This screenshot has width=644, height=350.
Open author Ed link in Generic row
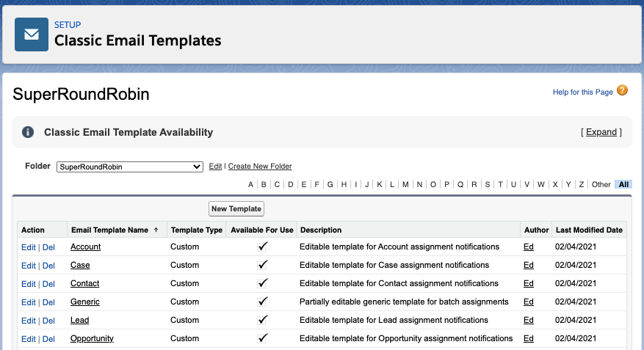[529, 302]
